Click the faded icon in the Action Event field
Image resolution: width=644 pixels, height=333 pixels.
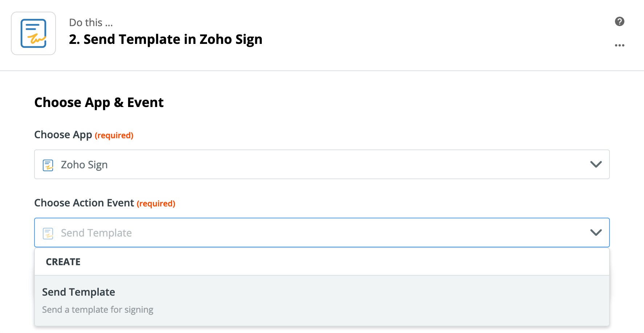click(x=48, y=233)
